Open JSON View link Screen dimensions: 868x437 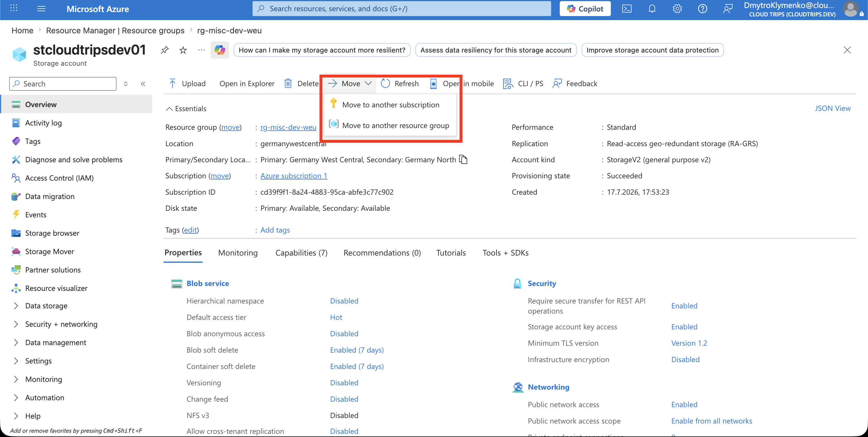pyautogui.click(x=832, y=108)
